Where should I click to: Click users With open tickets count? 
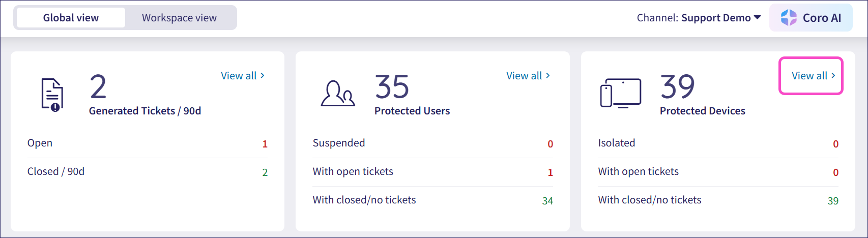point(550,172)
